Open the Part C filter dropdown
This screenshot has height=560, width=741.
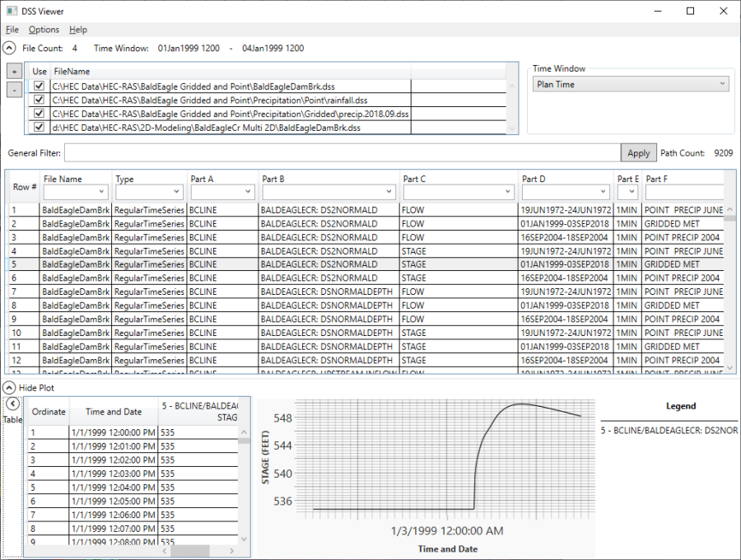point(458,192)
